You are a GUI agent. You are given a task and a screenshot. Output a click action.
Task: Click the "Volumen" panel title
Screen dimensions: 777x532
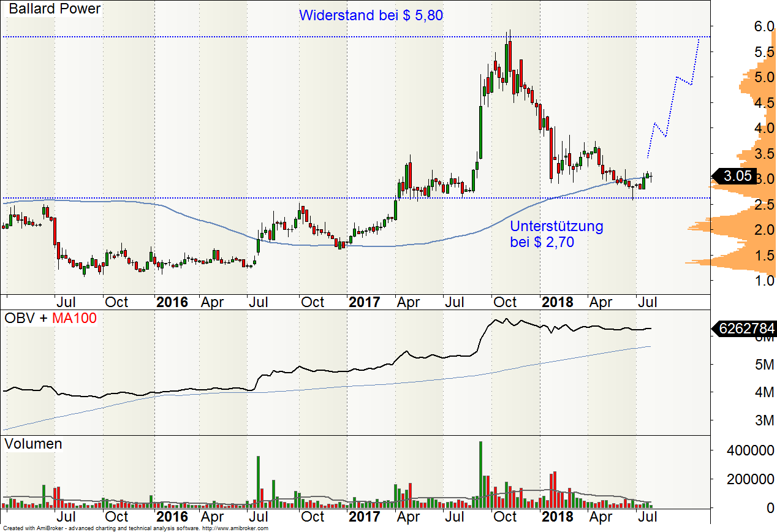pos(33,444)
